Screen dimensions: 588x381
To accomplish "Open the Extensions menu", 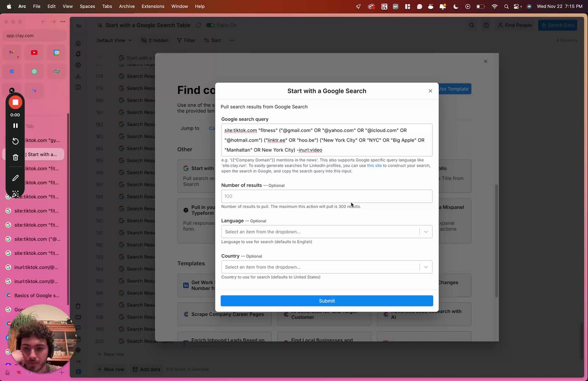I will tap(153, 6).
